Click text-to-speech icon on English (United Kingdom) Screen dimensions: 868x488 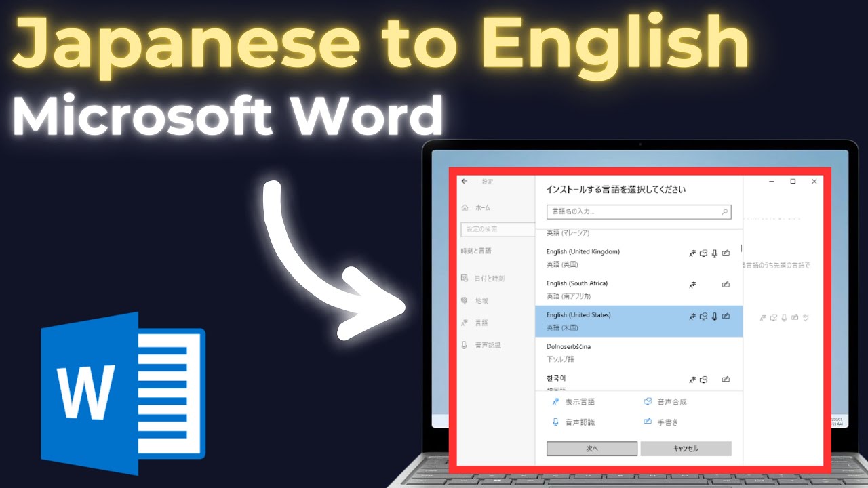pyautogui.click(x=704, y=253)
